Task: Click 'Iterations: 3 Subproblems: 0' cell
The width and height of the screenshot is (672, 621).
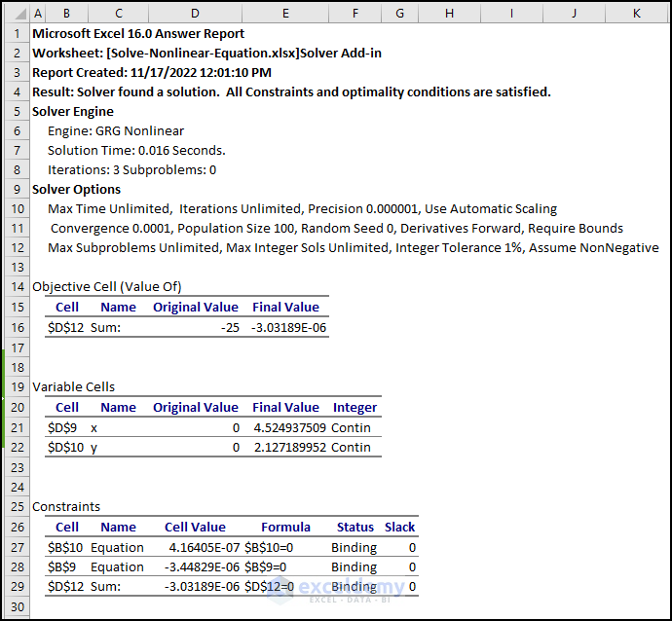Action: [132, 170]
